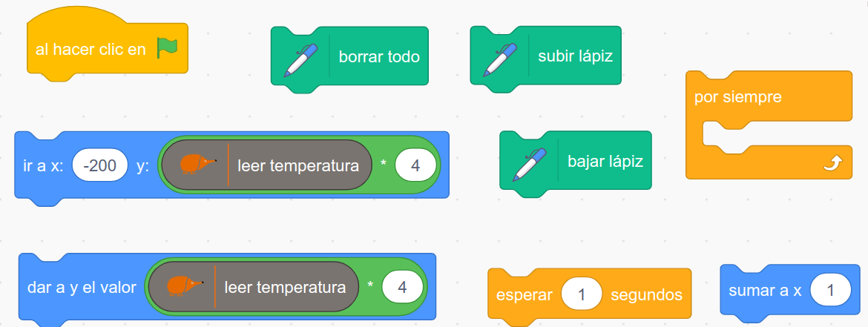Click the value field in sumar a x block
Screen dimensions: 868x327
830,290
